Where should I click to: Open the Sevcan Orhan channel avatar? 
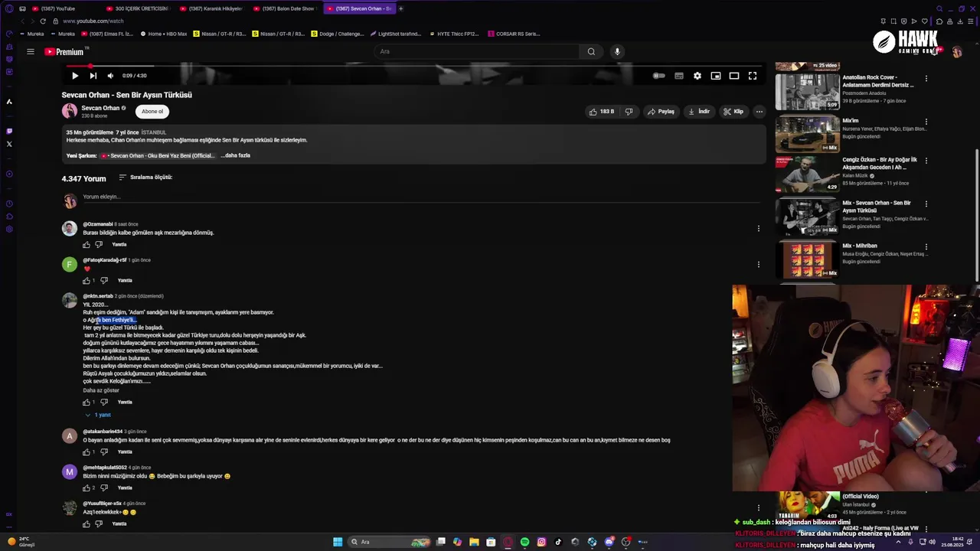pyautogui.click(x=70, y=111)
